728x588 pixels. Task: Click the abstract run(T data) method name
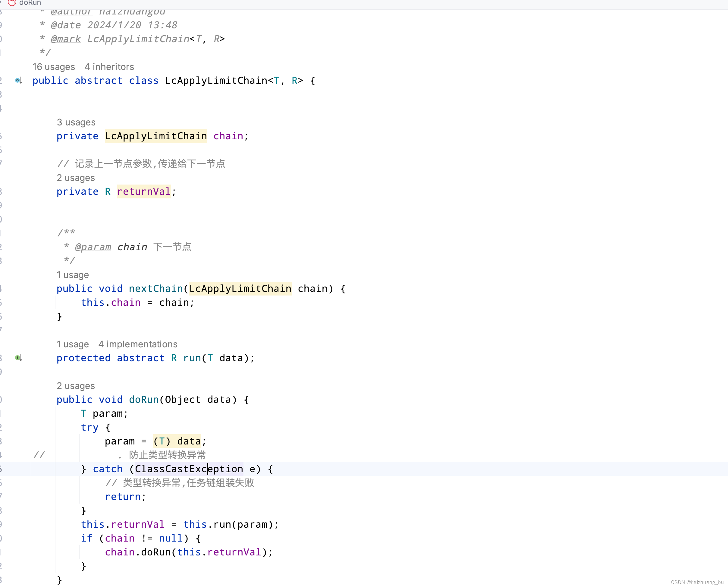point(192,358)
